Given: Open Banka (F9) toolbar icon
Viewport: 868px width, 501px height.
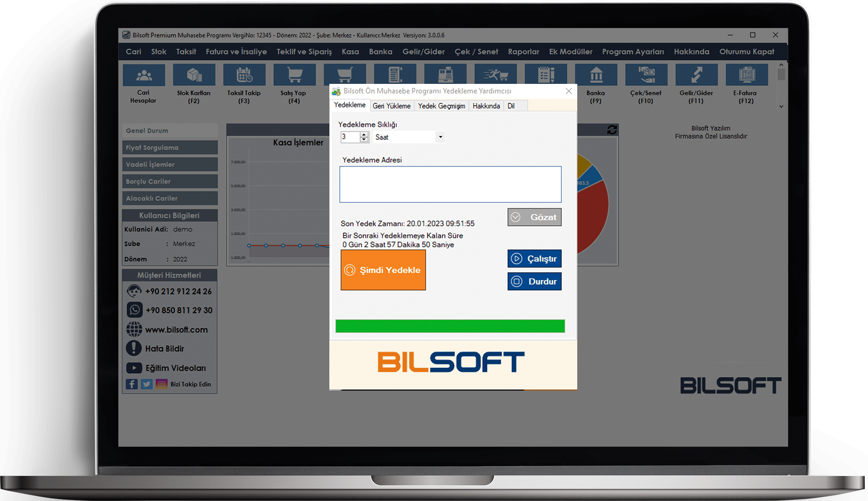Looking at the screenshot, I should 596,75.
